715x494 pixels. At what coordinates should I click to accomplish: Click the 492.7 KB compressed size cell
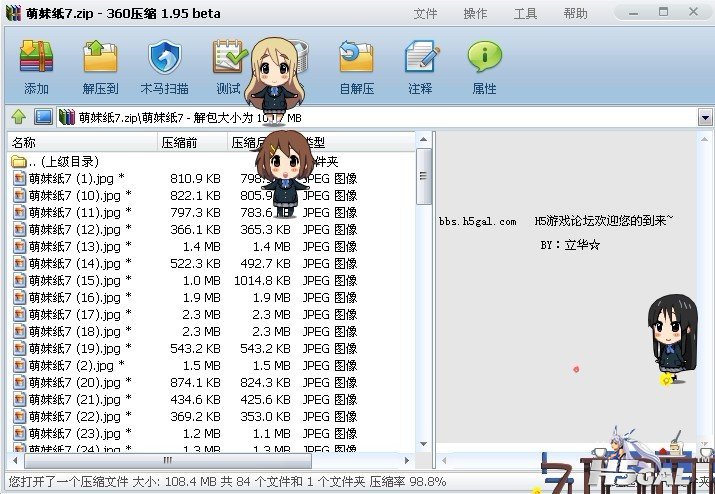(265, 264)
